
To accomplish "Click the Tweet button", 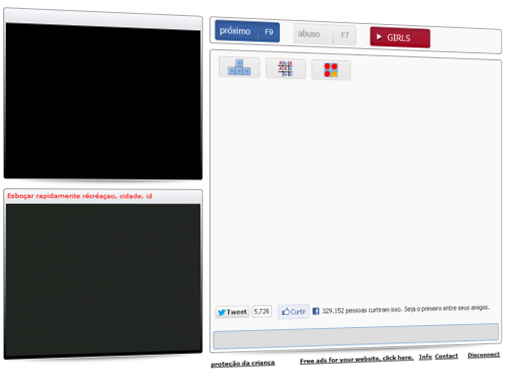I will click(x=232, y=312).
